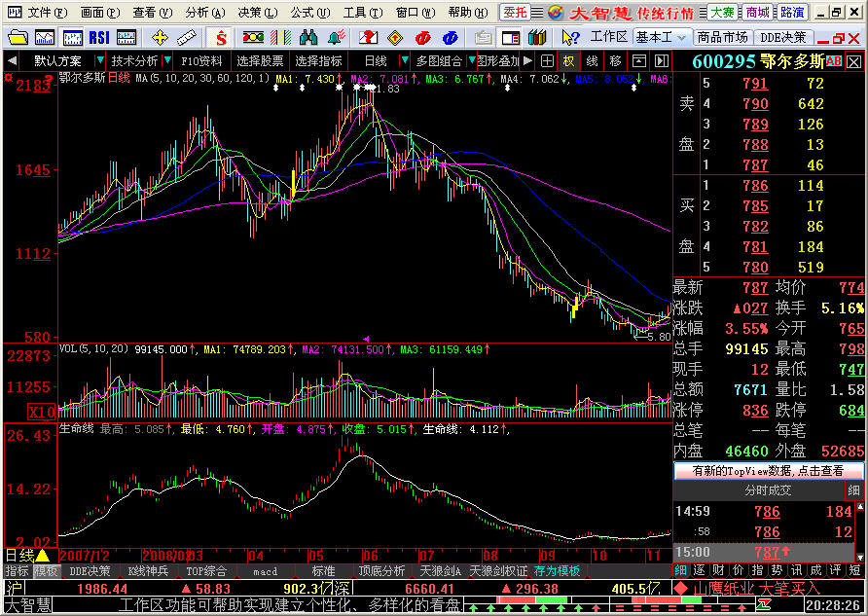Screen dimensions: 868x616
Task: Click the 路演 button in title bar
Action: click(793, 13)
